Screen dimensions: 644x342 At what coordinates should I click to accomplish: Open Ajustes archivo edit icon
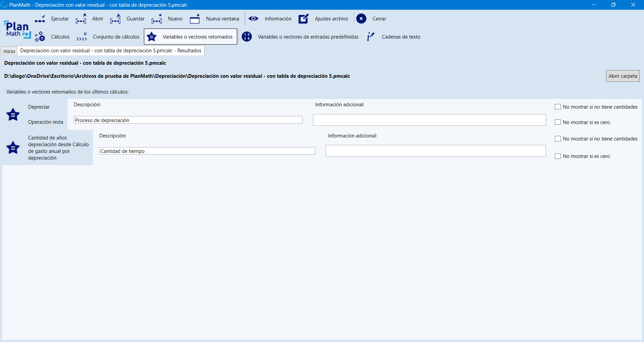pos(304,19)
